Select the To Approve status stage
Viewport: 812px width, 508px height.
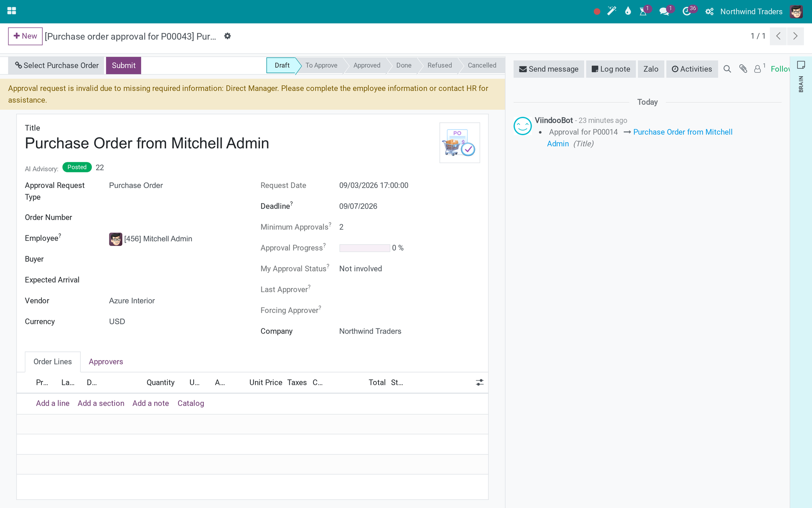(x=321, y=65)
